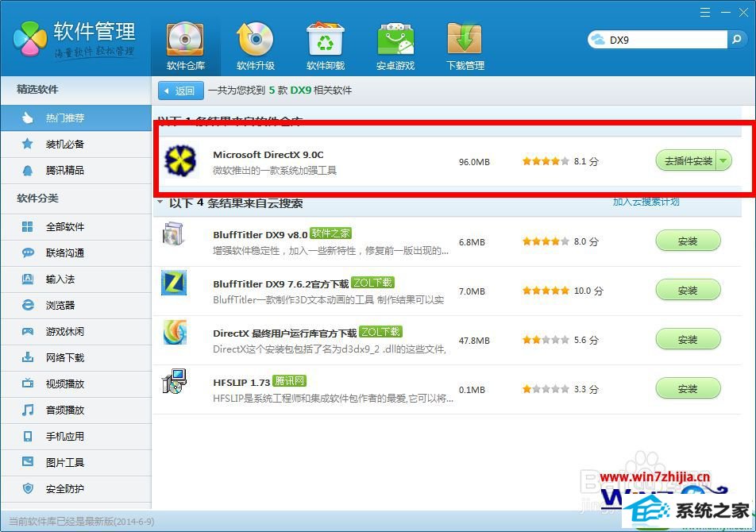Open the 软件卸载 uninstall tab
The height and width of the screenshot is (532, 756).
tap(326, 47)
